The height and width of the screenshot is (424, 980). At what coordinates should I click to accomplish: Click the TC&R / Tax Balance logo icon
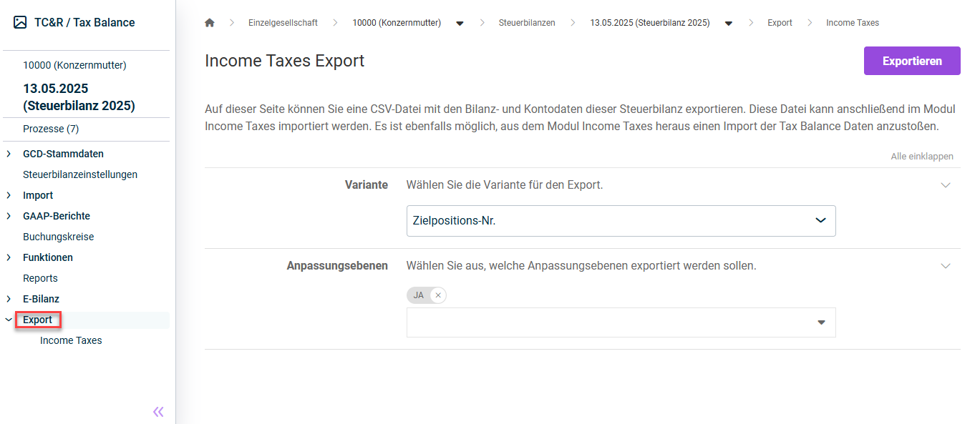point(20,22)
